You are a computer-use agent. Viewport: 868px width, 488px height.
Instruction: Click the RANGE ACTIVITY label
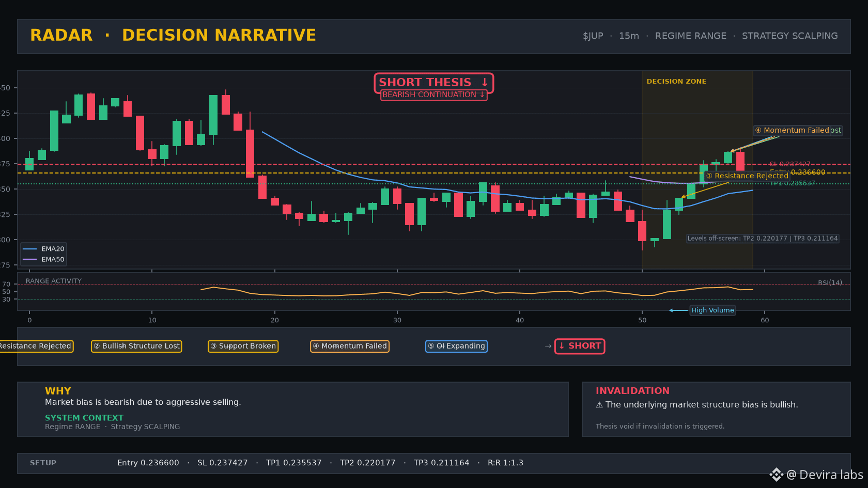pyautogui.click(x=54, y=281)
